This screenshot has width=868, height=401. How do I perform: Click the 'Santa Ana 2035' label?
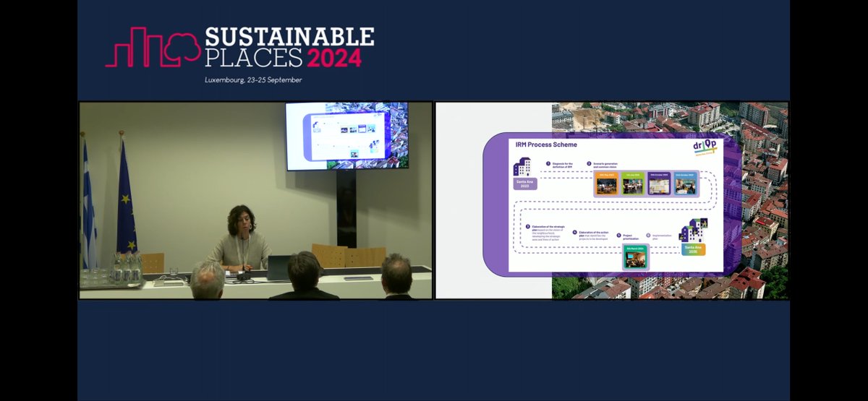tap(694, 250)
